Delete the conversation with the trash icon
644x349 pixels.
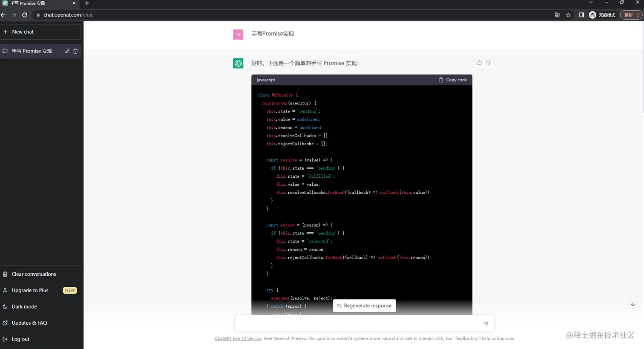(75, 51)
